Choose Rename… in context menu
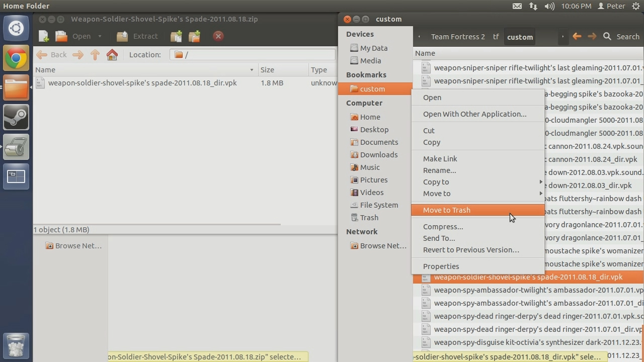644x362 pixels. tap(477, 170)
